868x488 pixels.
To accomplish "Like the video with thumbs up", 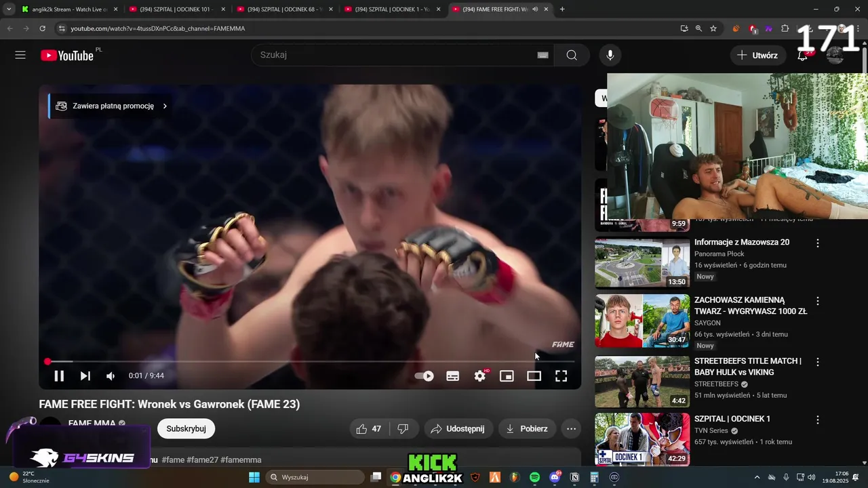I will click(368, 429).
